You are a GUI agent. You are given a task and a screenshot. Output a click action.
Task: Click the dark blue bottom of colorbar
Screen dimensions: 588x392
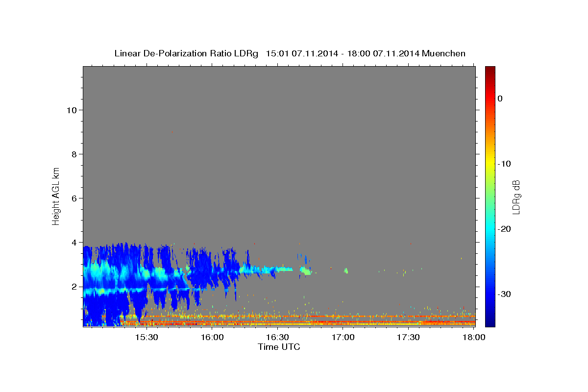point(490,321)
